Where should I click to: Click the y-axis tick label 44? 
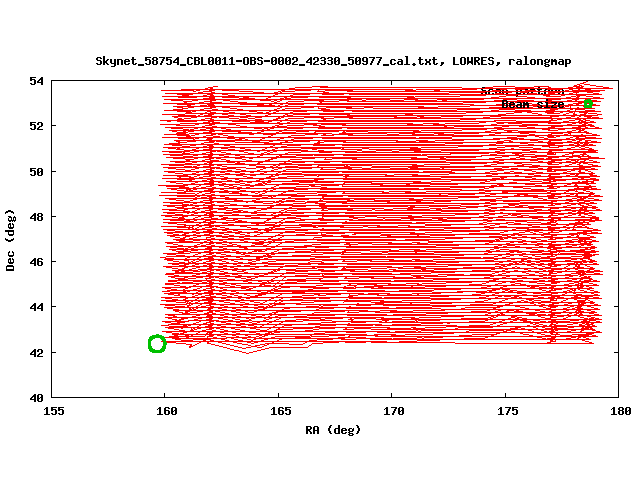[36, 307]
